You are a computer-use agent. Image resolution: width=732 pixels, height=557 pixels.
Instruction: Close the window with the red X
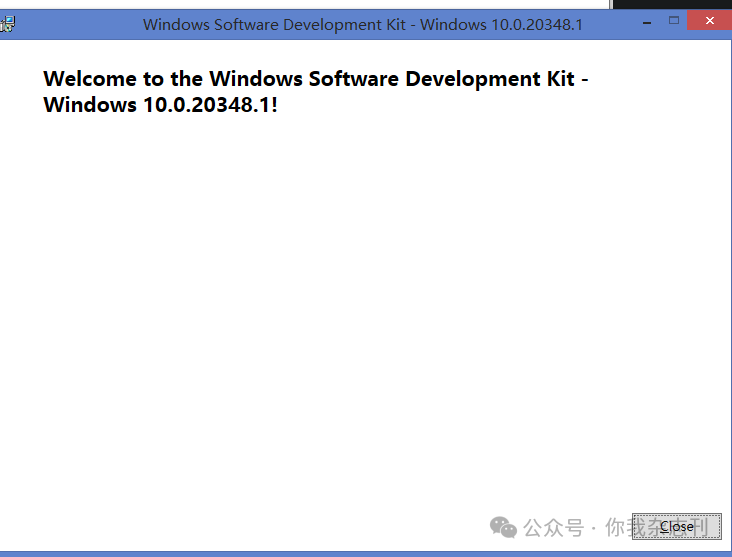(710, 21)
